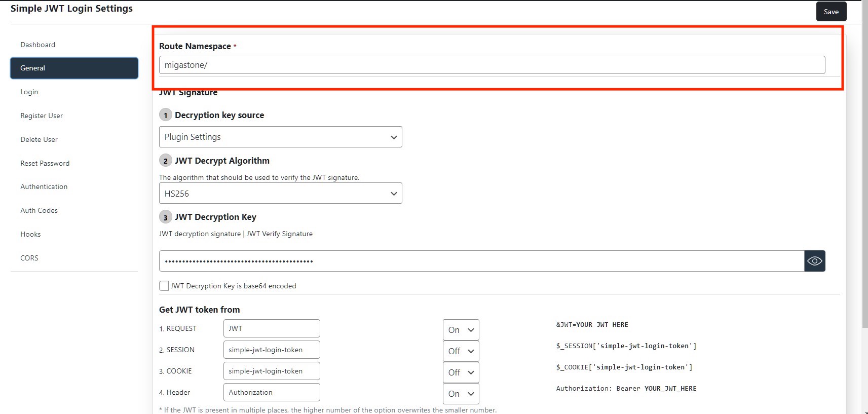
Task: Check 'JWT Decryption Key is base64 encoded'
Action: tap(164, 286)
